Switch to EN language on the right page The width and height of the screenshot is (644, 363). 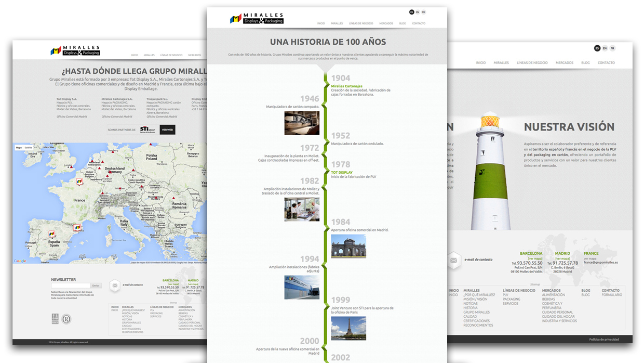(605, 48)
